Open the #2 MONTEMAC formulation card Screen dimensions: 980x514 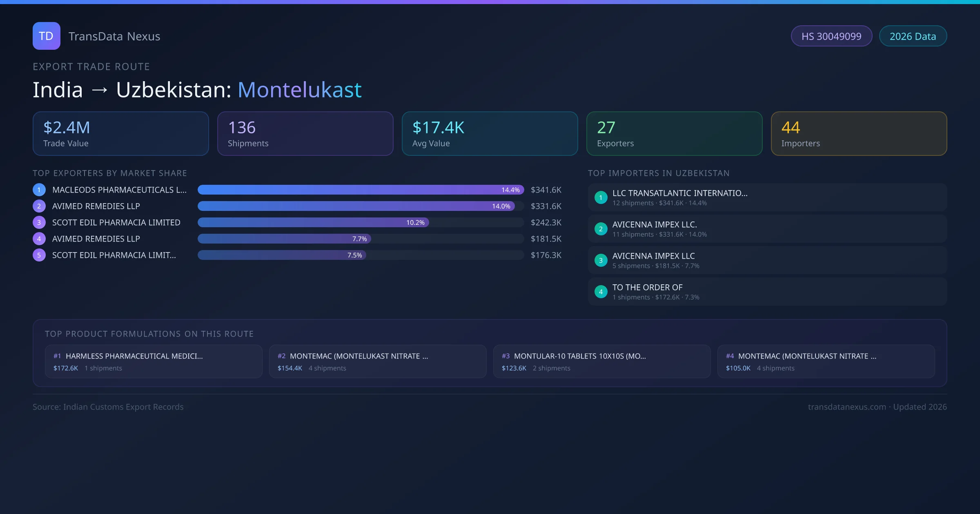point(377,361)
